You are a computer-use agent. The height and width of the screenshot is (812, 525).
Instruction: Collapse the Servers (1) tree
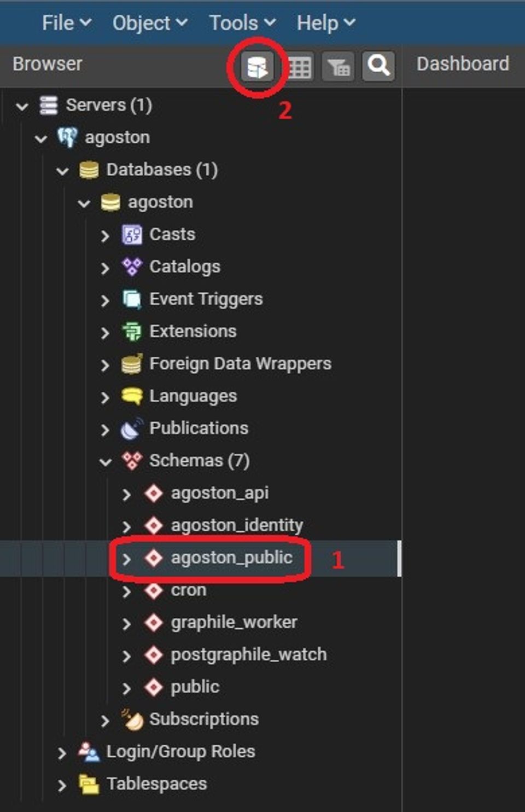click(x=22, y=106)
